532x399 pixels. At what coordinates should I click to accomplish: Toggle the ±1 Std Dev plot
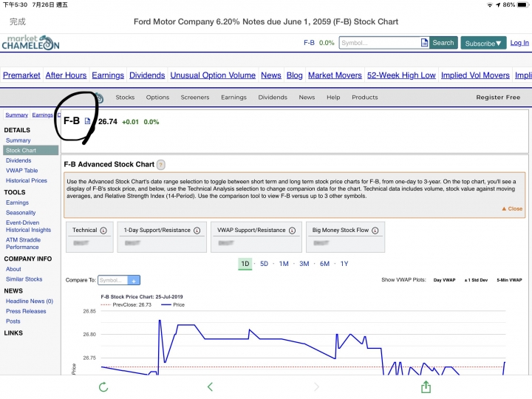click(476, 280)
